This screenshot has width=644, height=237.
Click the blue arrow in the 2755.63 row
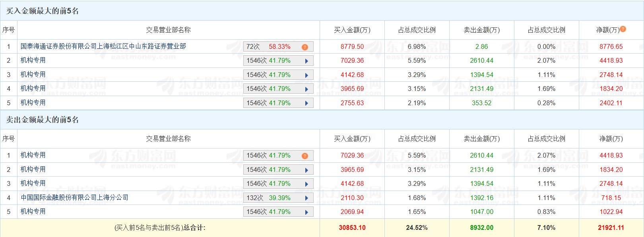306,103
